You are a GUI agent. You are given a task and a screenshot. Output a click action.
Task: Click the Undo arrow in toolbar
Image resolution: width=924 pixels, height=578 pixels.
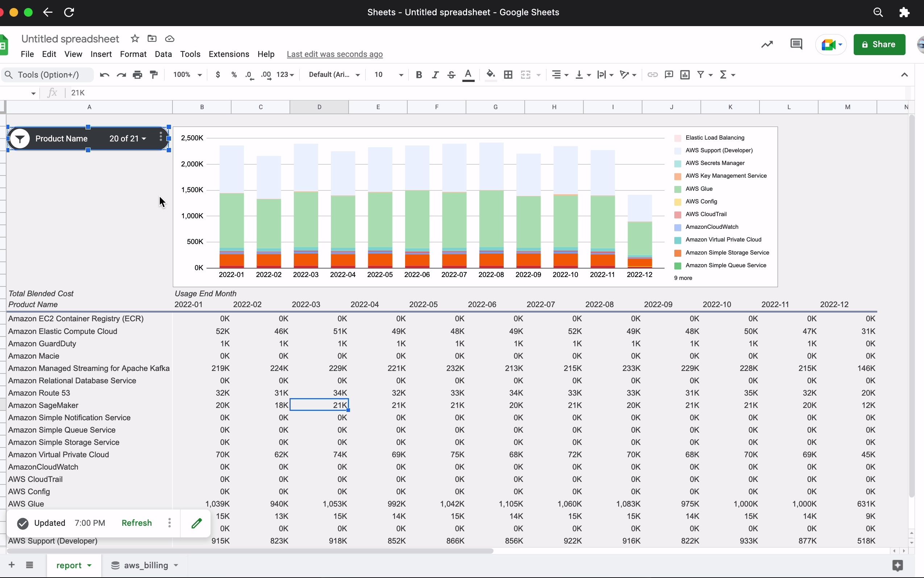tap(104, 75)
